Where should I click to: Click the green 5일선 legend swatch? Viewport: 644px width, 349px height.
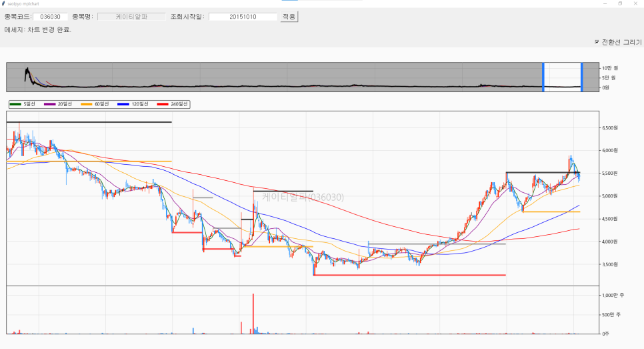(15, 104)
